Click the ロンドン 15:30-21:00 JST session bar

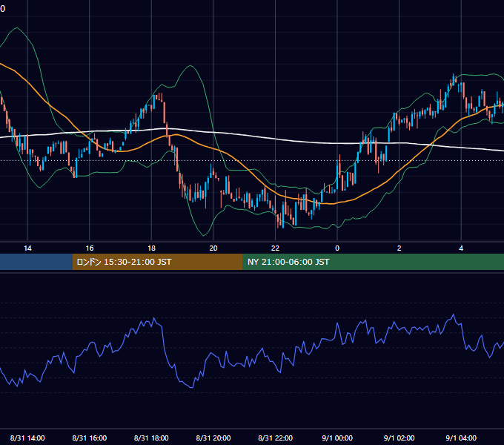(157, 262)
